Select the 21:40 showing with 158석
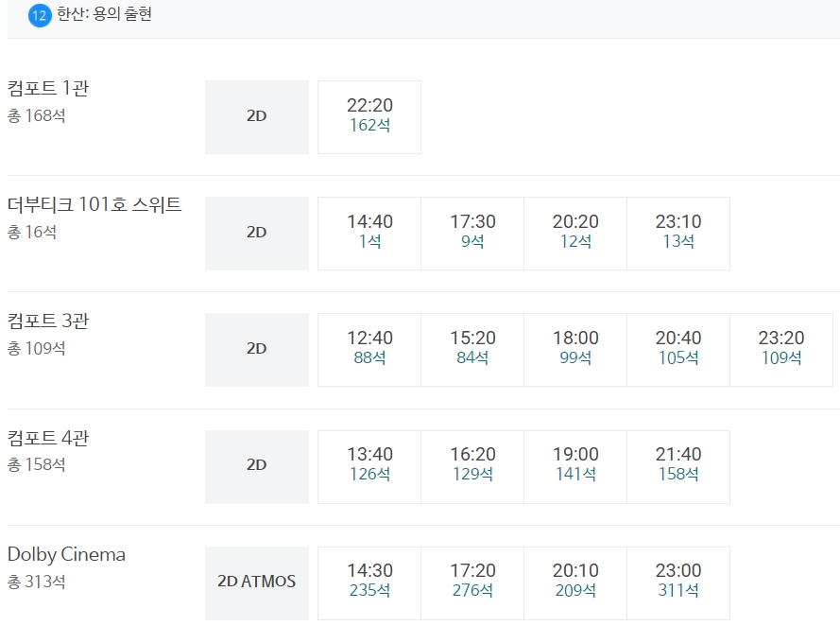840x626 pixels. 678,467
